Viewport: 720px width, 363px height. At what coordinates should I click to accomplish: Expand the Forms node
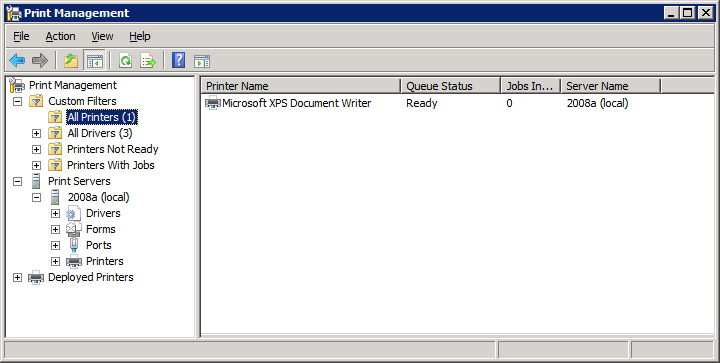56,229
